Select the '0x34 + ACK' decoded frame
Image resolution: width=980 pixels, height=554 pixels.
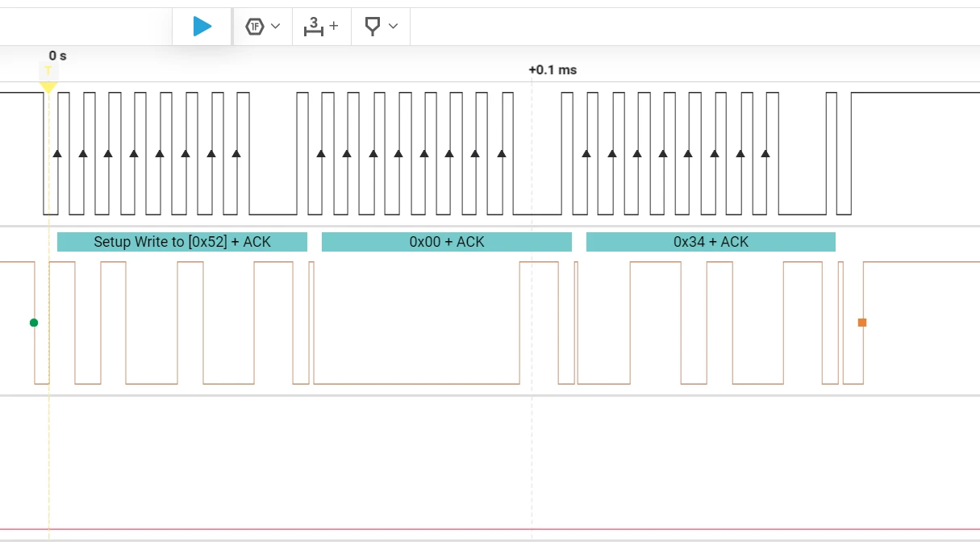pyautogui.click(x=711, y=242)
